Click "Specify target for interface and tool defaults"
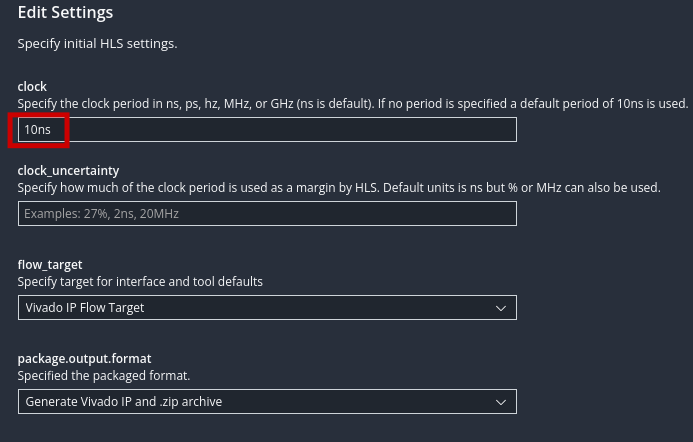 tap(140, 281)
